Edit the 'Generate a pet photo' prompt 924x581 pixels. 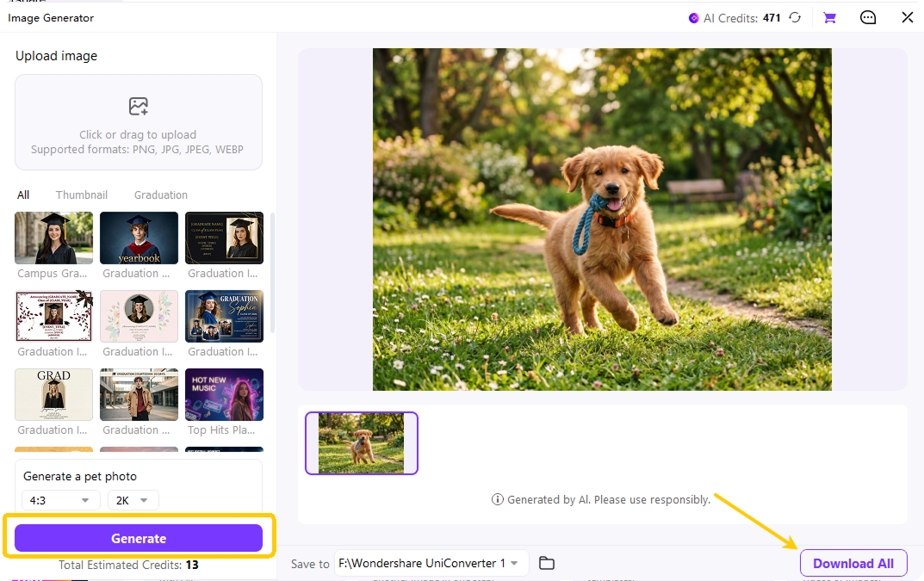79,476
